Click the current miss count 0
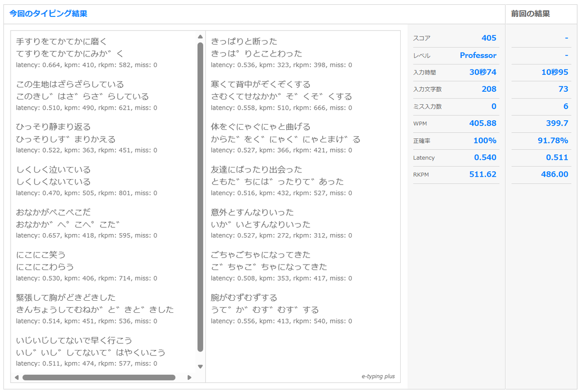The width and height of the screenshot is (580, 392). coord(494,106)
